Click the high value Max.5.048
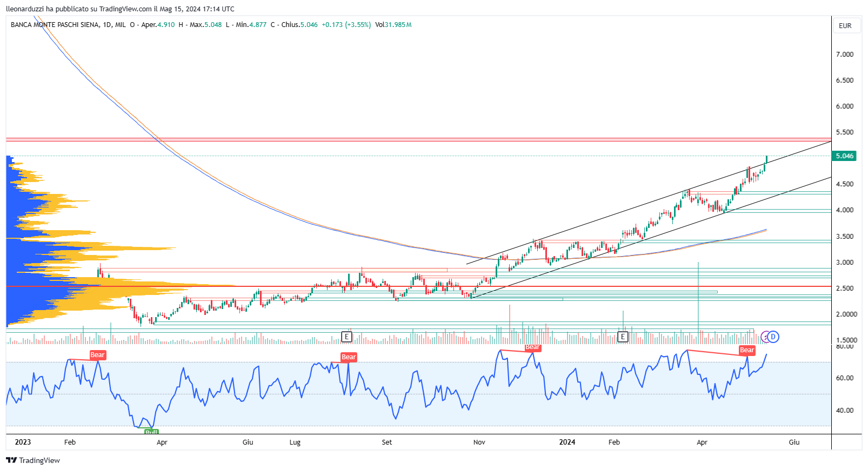Screen dimensions: 868x470 click(x=205, y=25)
